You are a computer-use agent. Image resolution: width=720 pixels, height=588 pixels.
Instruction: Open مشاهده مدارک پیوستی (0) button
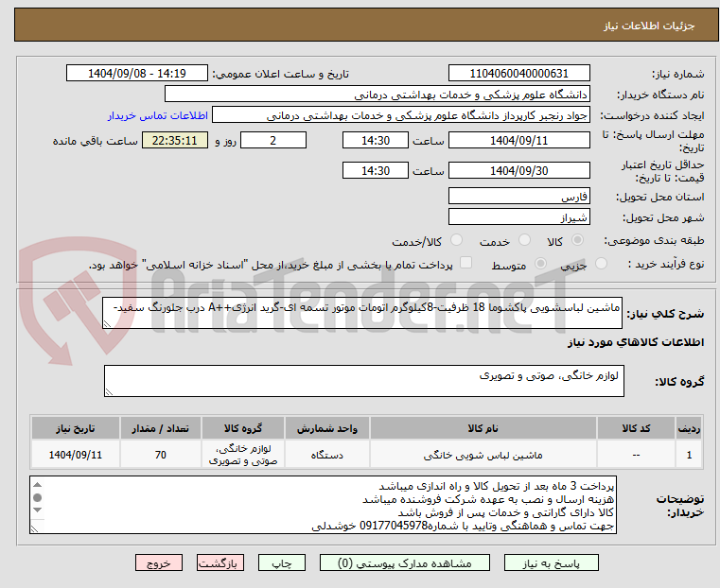405,562
